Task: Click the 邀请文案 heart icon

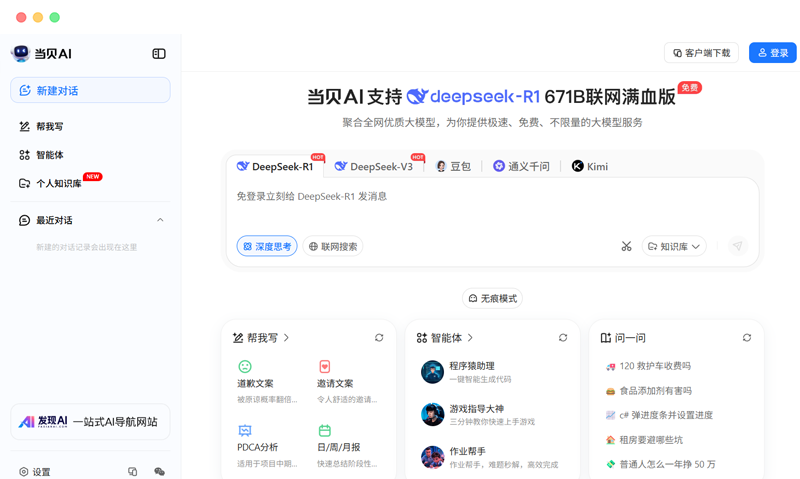Action: (324, 366)
